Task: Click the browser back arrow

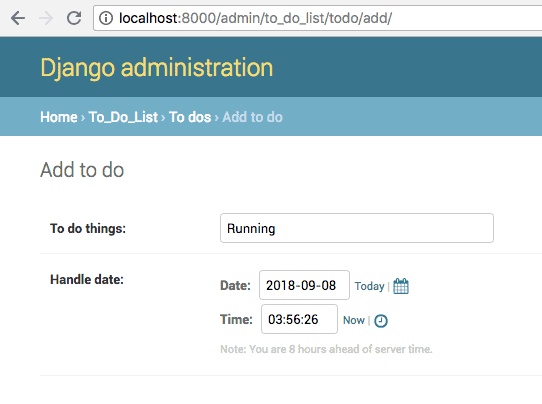Action: (x=18, y=18)
